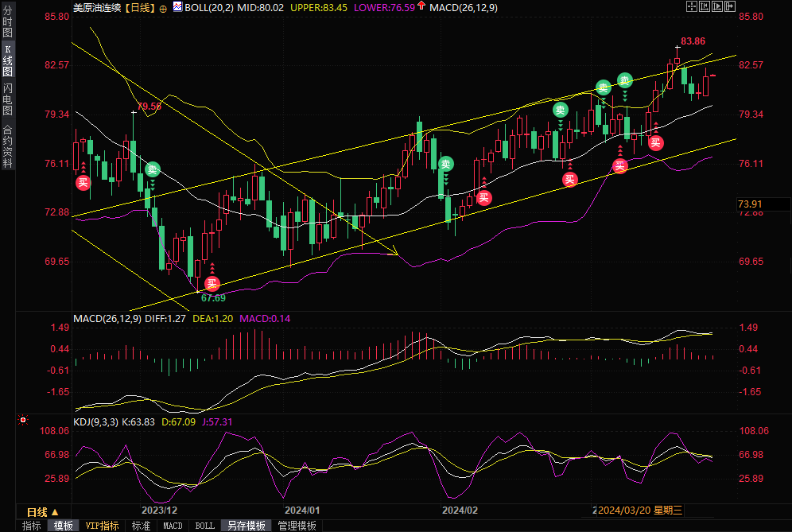The height and width of the screenshot is (532, 792).
Task: Click the green 卖 marker below 83.86 peak
Action: tap(625, 80)
